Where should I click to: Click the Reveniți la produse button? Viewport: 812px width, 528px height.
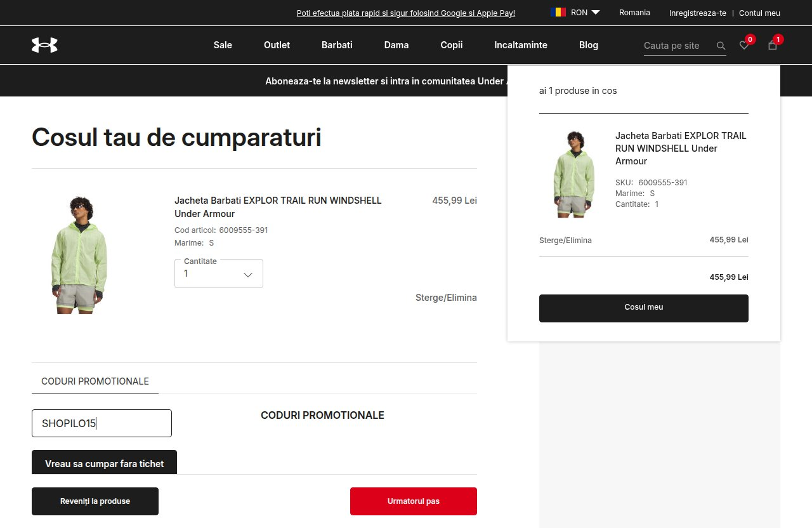(95, 501)
